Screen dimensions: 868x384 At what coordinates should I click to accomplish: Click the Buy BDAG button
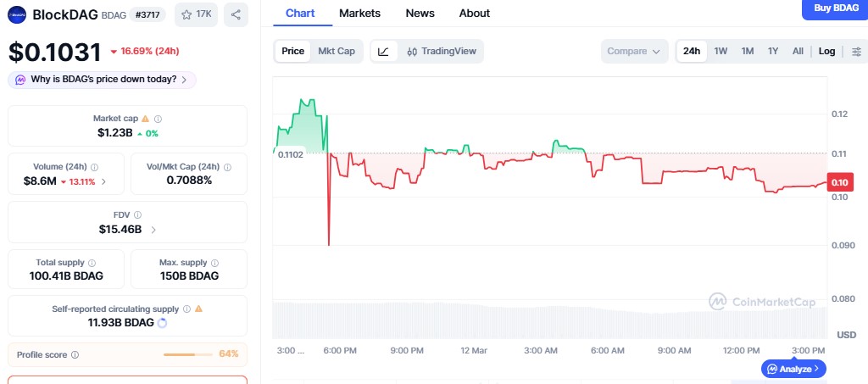[x=834, y=8]
